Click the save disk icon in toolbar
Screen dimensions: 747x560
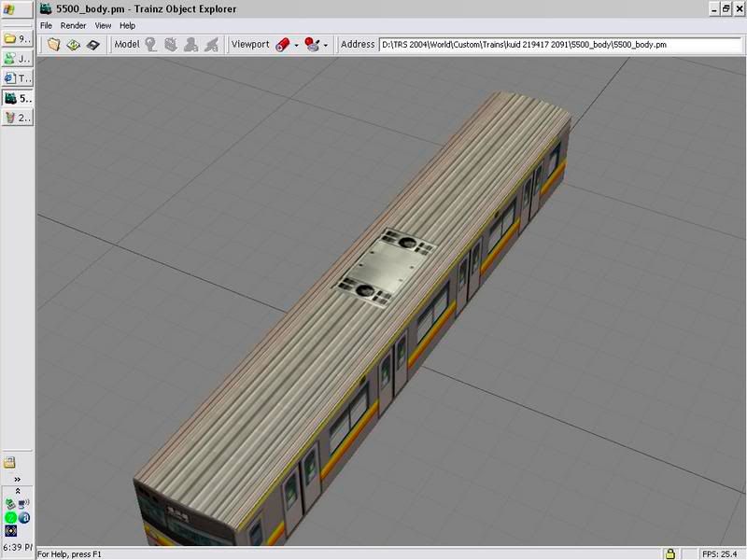(92, 44)
